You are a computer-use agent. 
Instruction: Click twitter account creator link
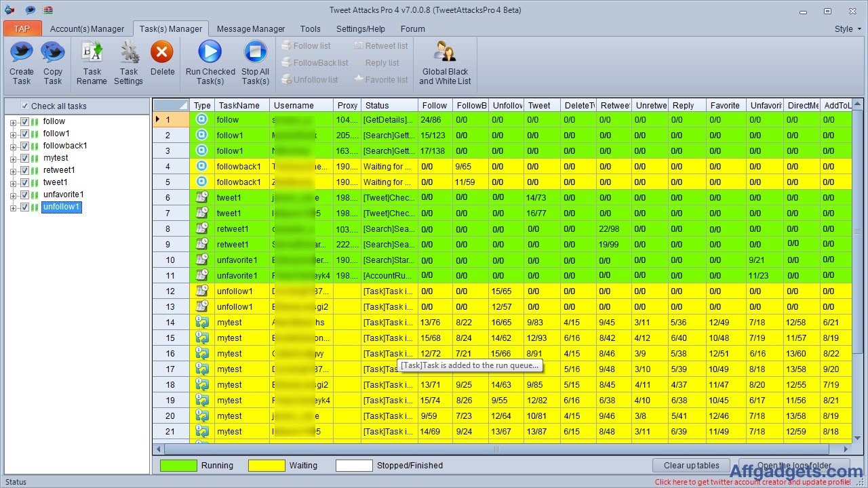coord(753,482)
